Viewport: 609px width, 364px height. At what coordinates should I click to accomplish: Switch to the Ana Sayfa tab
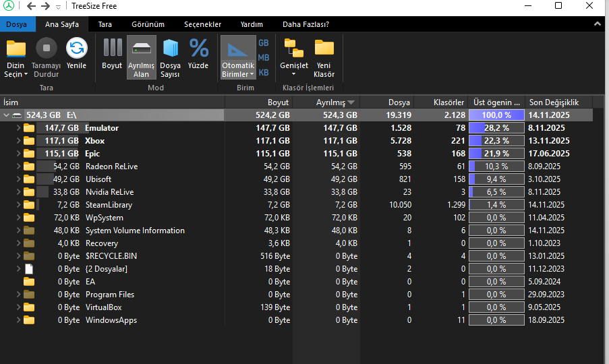pos(62,24)
